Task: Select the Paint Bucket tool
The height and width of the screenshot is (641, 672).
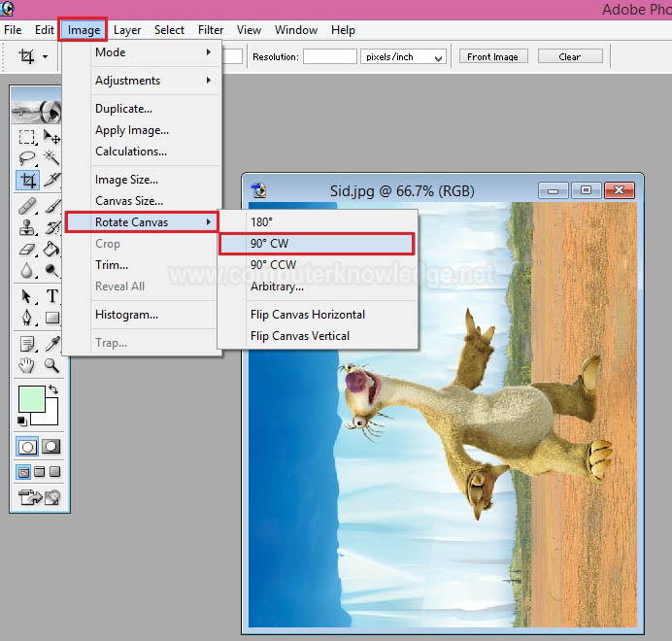Action: 51,249
